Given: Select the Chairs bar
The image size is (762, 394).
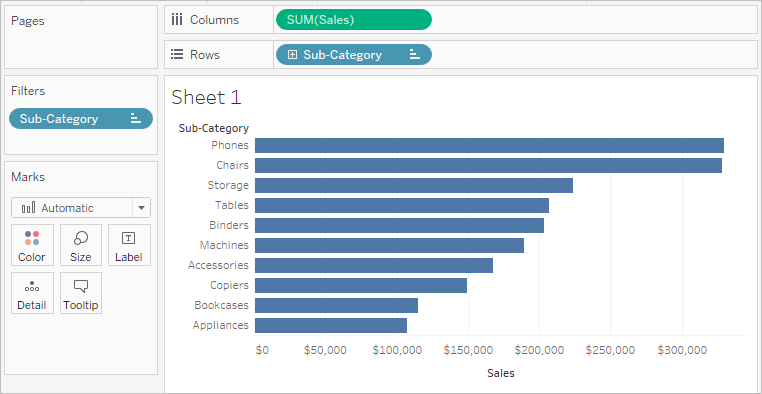Looking at the screenshot, I should 488,165.
